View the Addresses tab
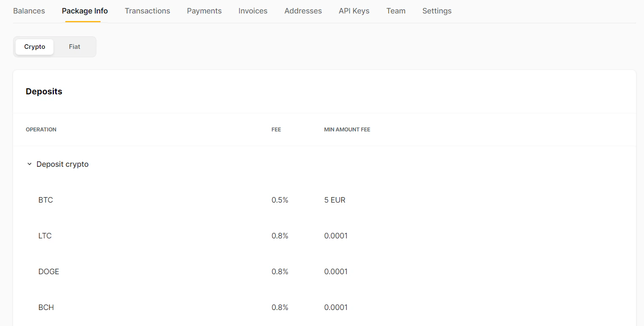The image size is (644, 326). (303, 11)
